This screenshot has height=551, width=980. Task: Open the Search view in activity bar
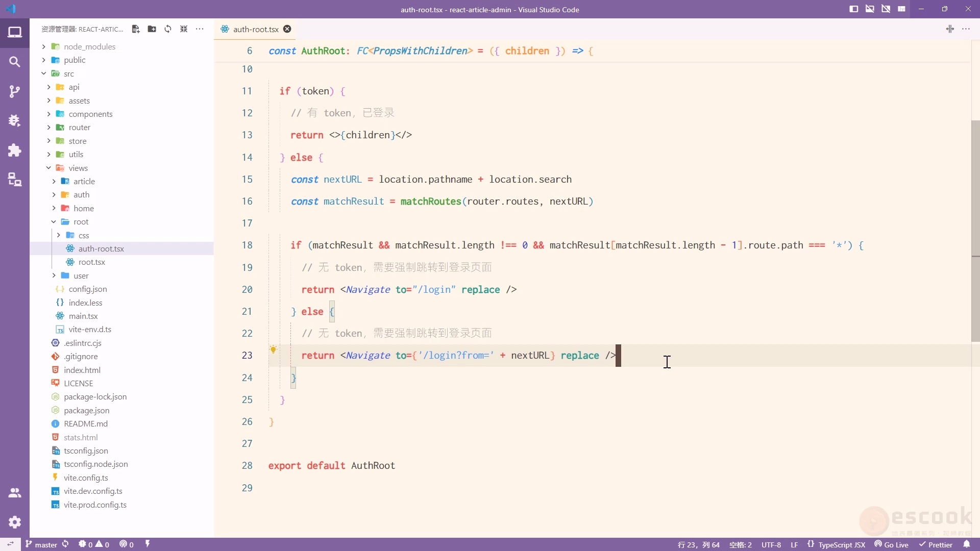click(x=15, y=62)
